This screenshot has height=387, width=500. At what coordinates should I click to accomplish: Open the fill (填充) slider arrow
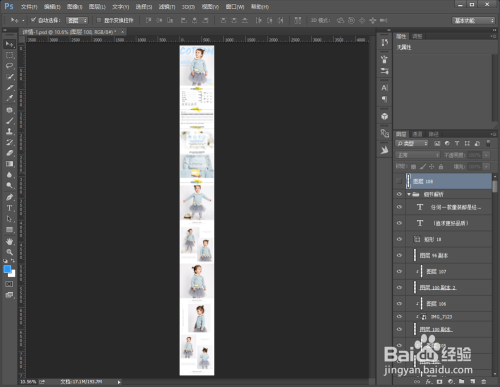tap(487, 166)
